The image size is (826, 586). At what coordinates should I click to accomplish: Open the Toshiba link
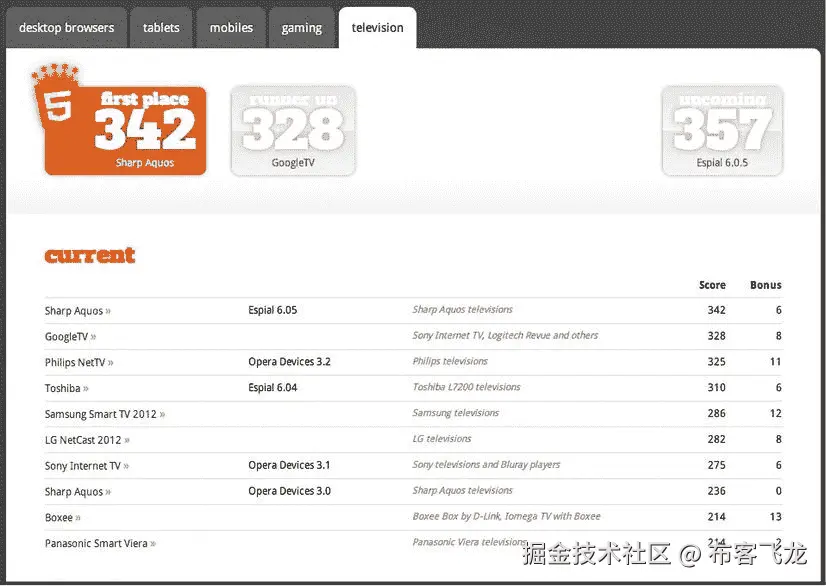[x=67, y=388]
